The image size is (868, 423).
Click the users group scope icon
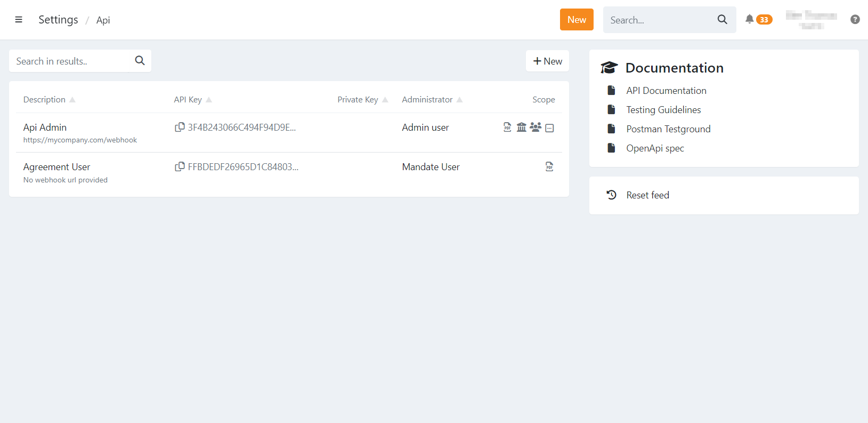(536, 127)
